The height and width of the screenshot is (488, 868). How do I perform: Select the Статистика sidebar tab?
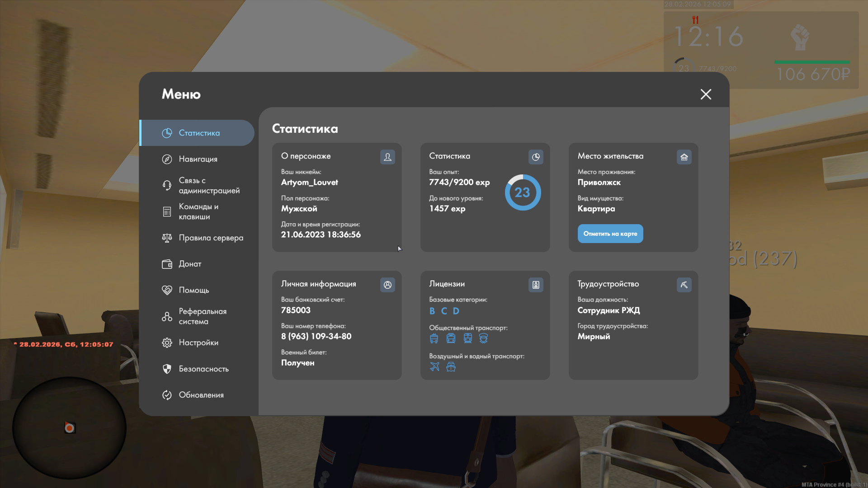pos(198,133)
